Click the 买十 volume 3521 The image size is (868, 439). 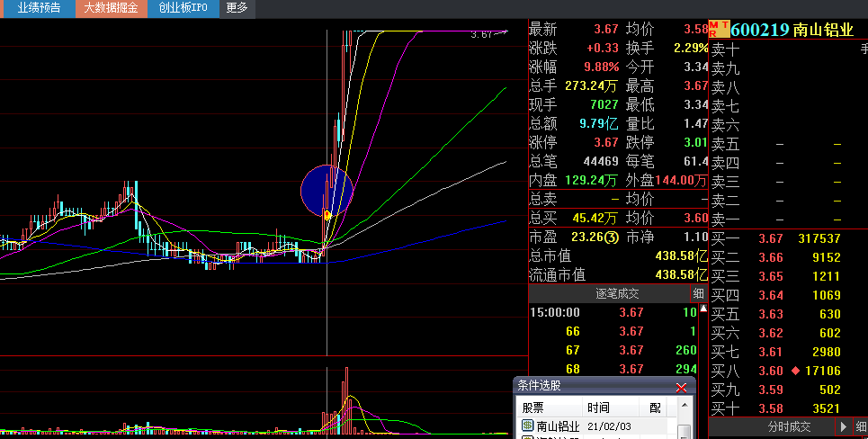827,408
